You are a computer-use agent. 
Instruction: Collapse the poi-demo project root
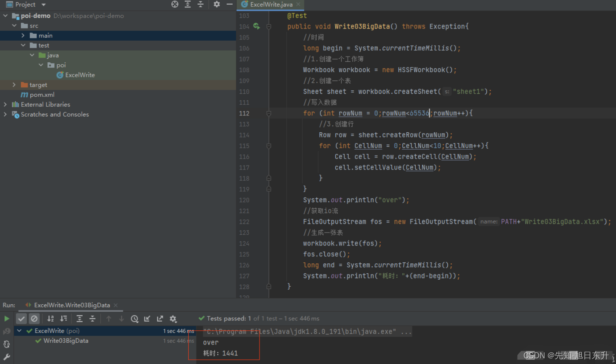pos(5,16)
